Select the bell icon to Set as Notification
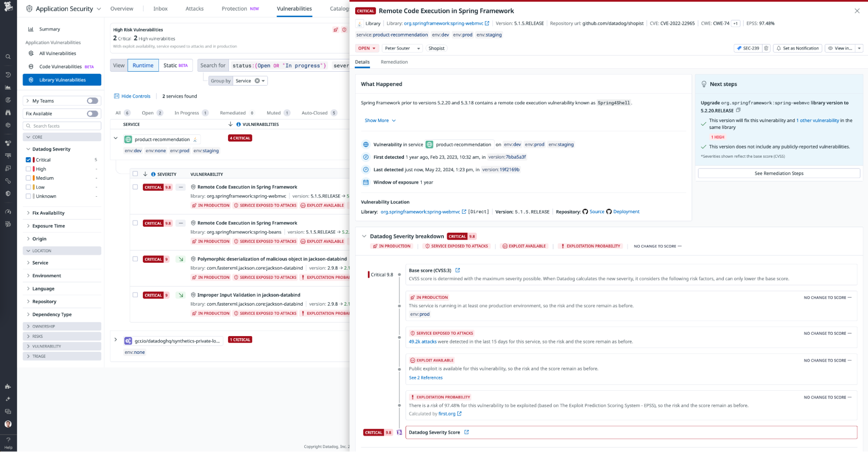 click(x=779, y=48)
